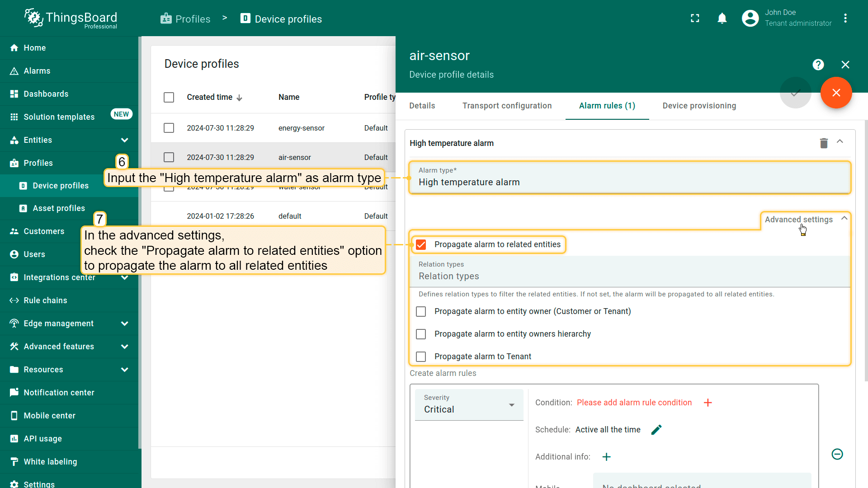
Task: Open the help question mark icon
Action: (818, 65)
